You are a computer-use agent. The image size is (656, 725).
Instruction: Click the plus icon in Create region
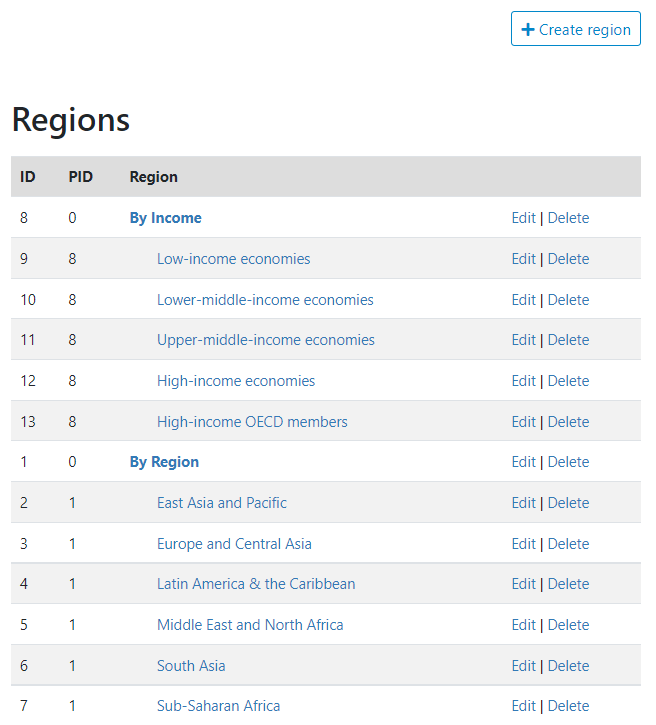coord(527,30)
